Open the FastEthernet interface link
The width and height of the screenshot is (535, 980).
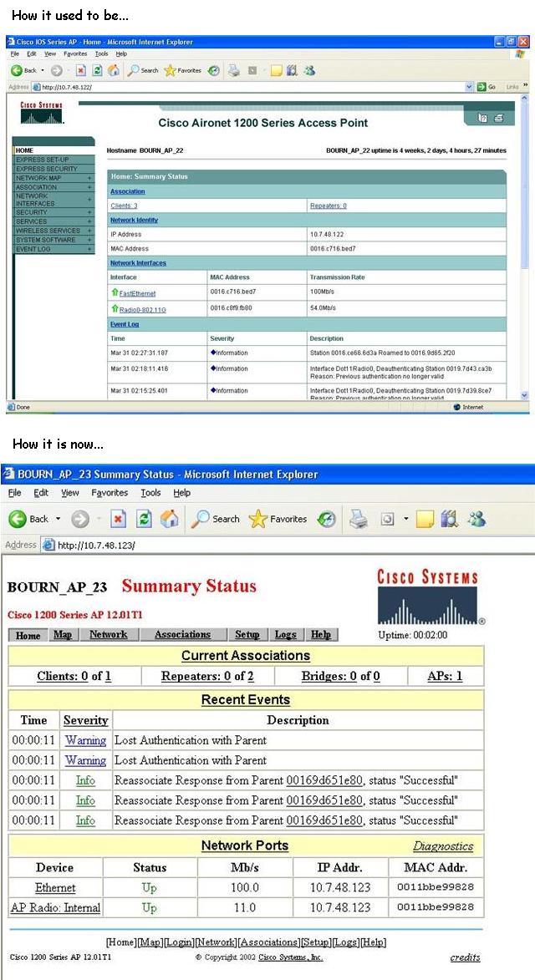[137, 292]
